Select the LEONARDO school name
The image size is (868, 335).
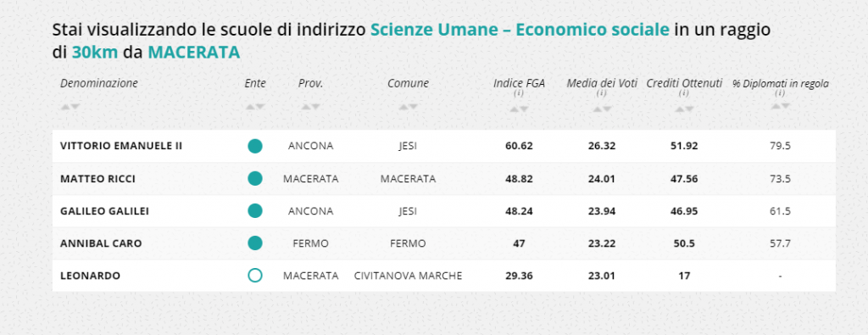[90, 276]
